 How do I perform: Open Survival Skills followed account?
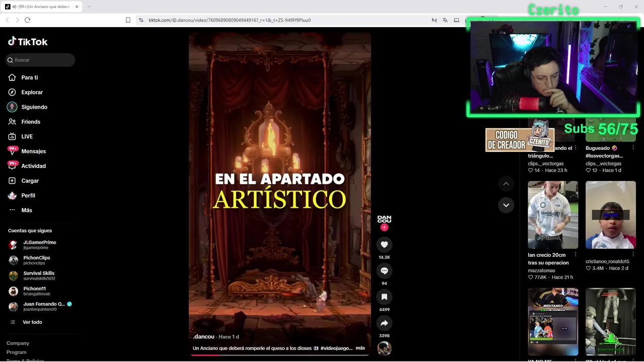tap(39, 276)
